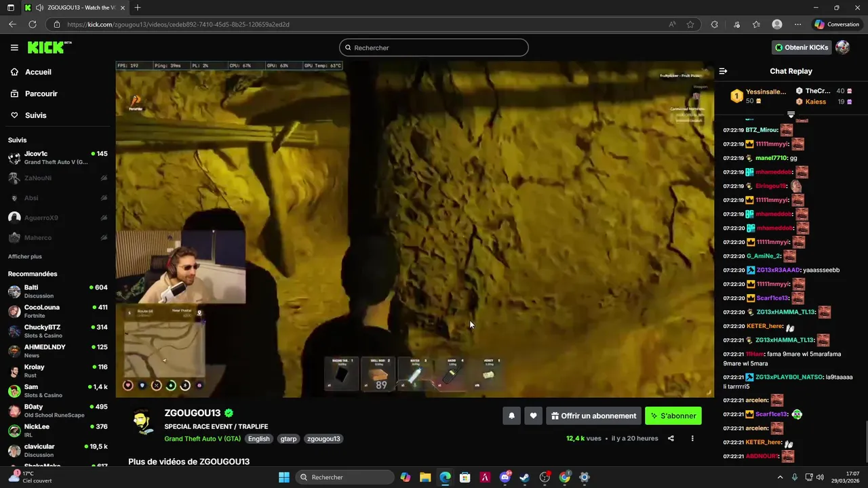Viewport: 868px width, 488px height.
Task: Open the Edge tab actions menu
Action: point(10,7)
